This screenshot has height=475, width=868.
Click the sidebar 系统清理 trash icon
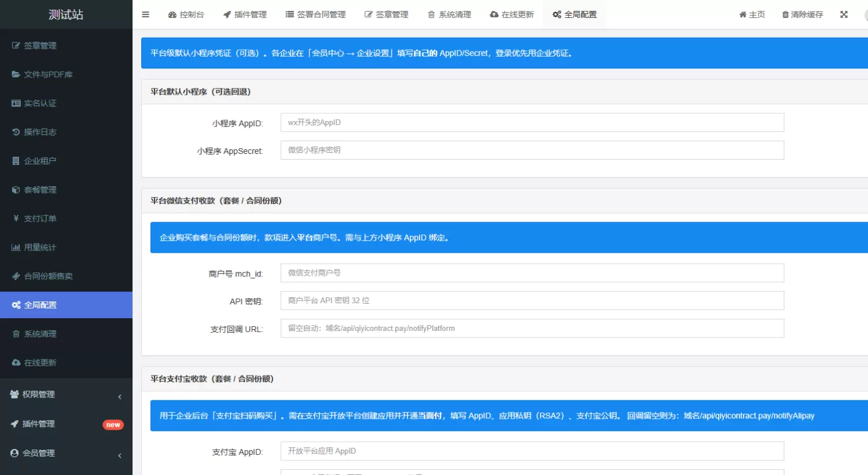click(x=16, y=334)
